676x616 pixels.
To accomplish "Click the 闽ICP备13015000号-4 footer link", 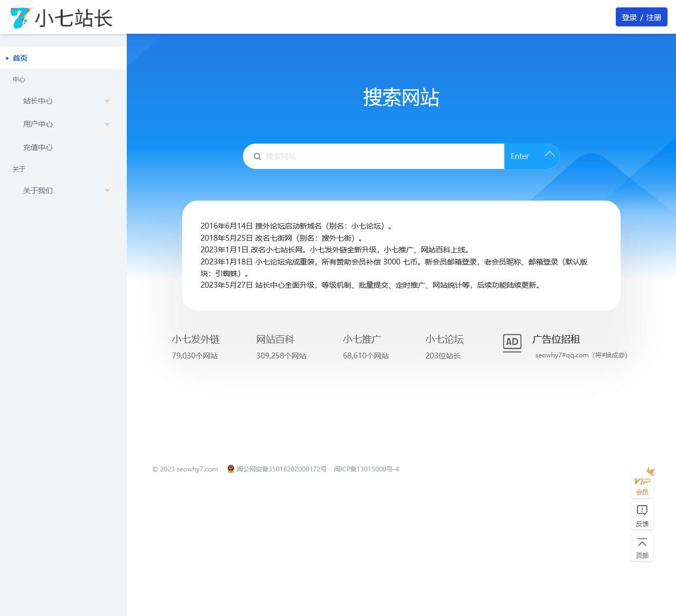I will (365, 469).
